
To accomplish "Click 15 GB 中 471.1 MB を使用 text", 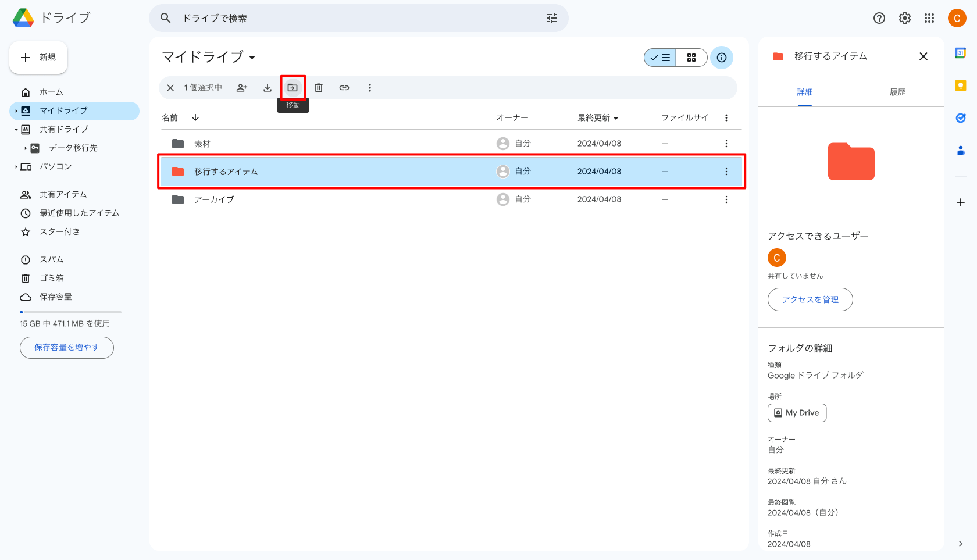I will pos(65,324).
